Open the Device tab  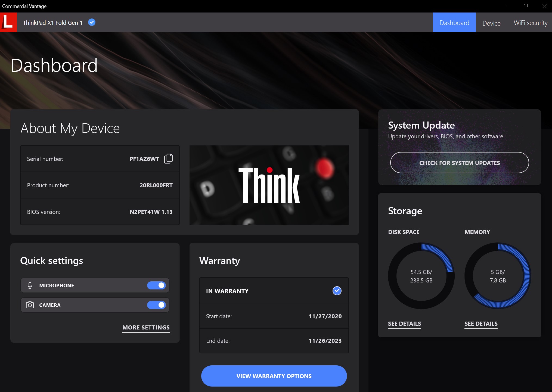point(491,23)
